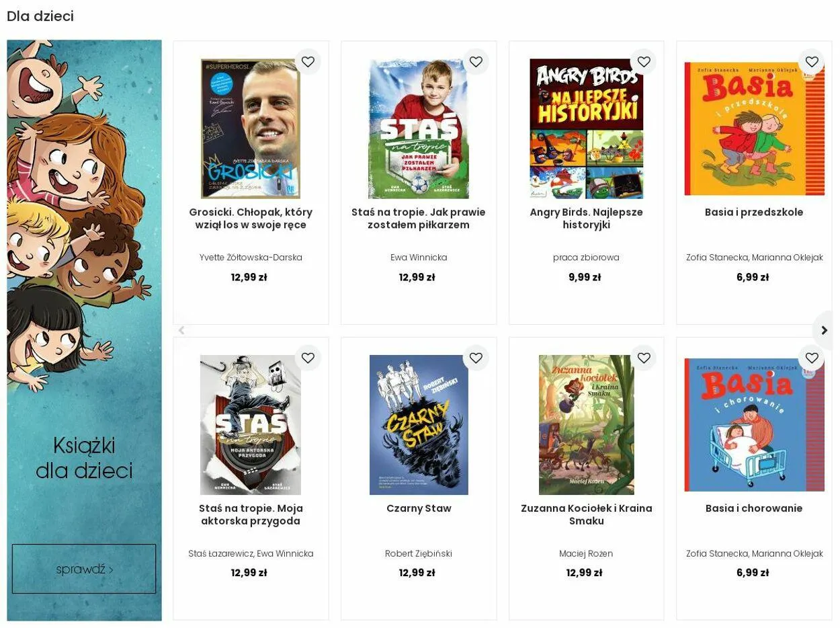The height and width of the screenshot is (628, 840).
Task: Open title Zuzanna Kociołek i Kraina Smaku
Action: click(x=587, y=514)
